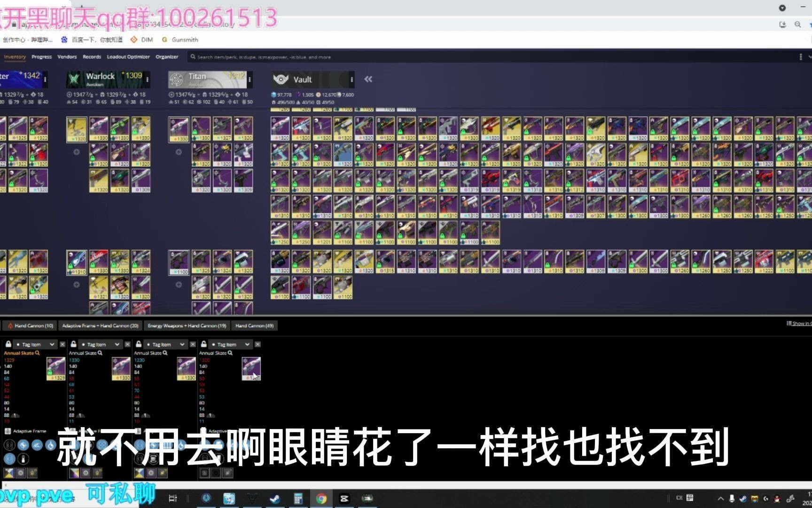The width and height of the screenshot is (812, 508).
Task: Open the DIM bookmark in bookmarks bar
Action: [142, 40]
